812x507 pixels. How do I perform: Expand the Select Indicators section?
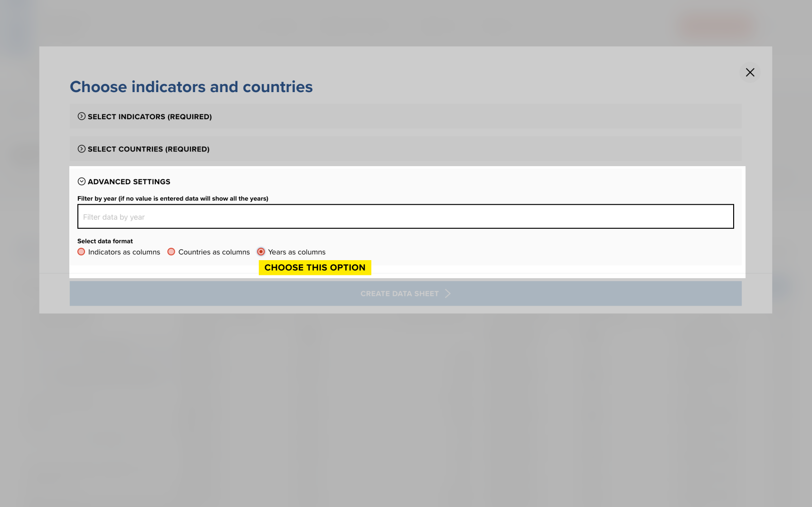coord(406,116)
